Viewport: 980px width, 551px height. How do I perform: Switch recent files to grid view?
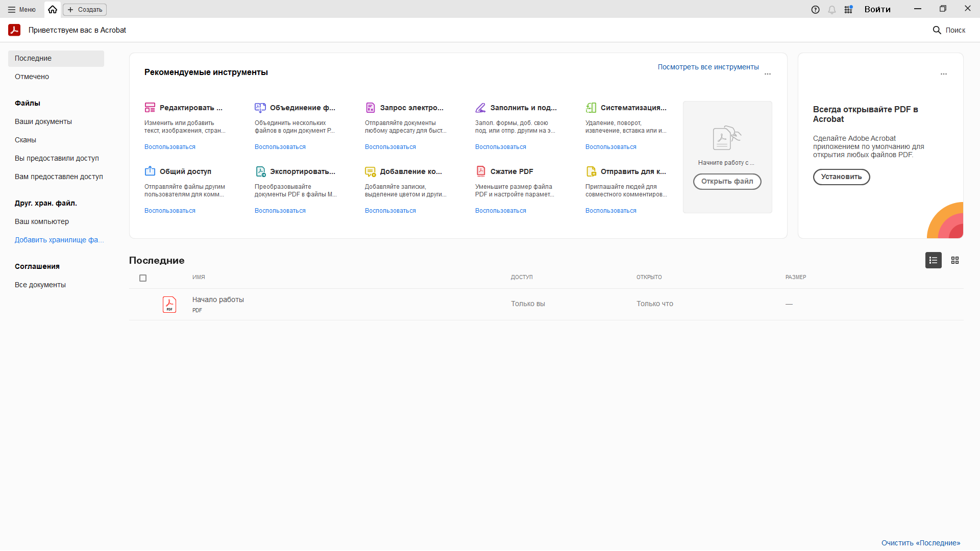(954, 260)
